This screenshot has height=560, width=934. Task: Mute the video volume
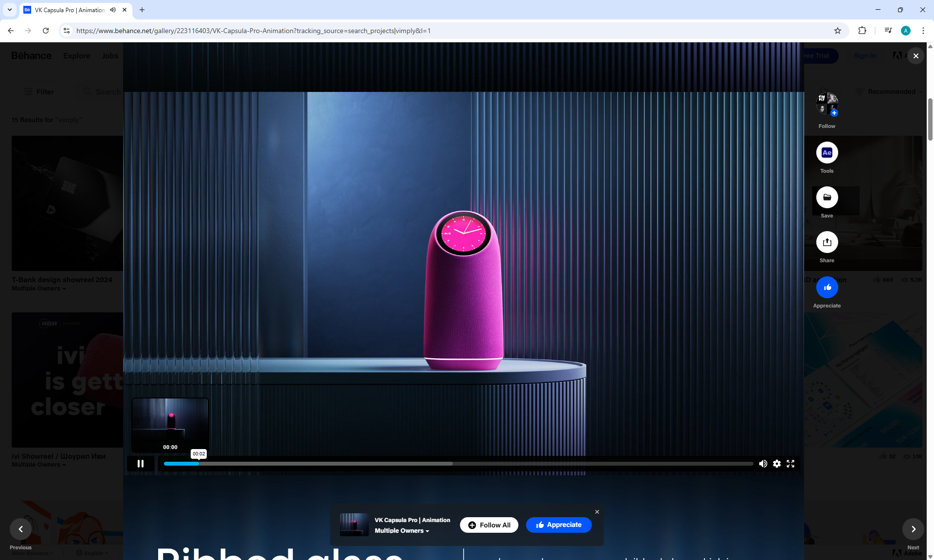[763, 464]
